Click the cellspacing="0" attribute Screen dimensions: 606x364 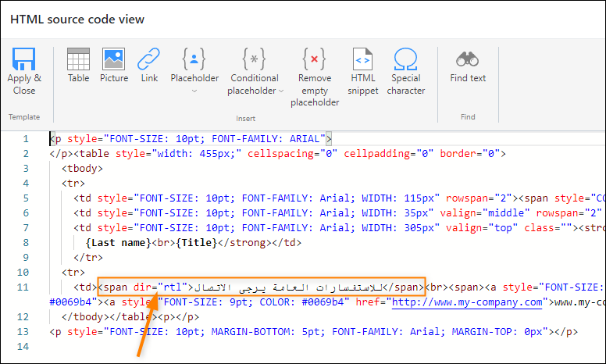293,154
